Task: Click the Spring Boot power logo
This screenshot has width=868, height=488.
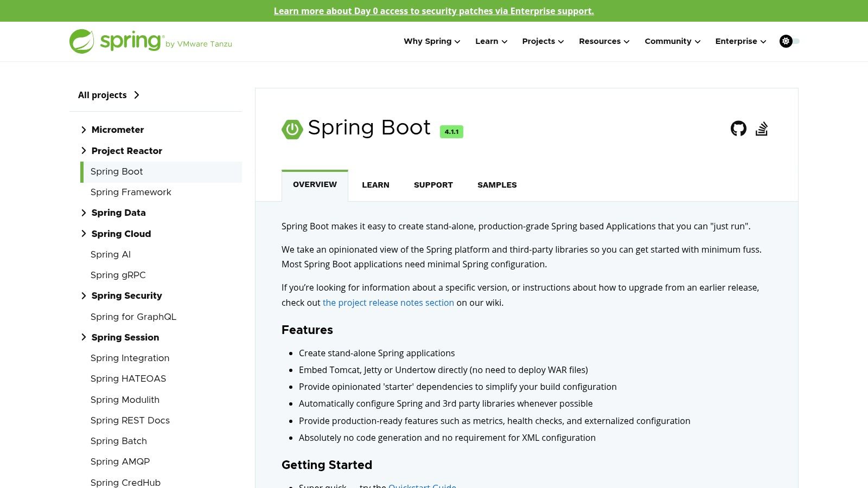Action: [x=292, y=129]
